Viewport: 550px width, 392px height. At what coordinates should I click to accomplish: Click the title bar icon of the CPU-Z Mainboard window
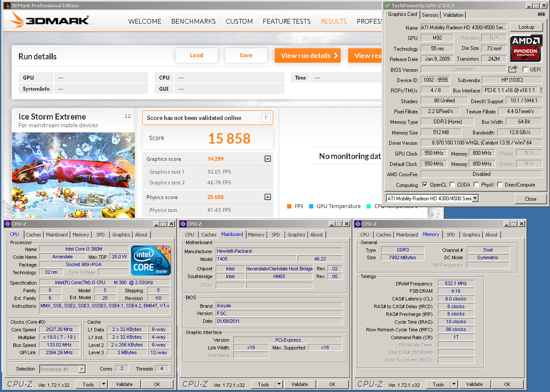(183, 224)
